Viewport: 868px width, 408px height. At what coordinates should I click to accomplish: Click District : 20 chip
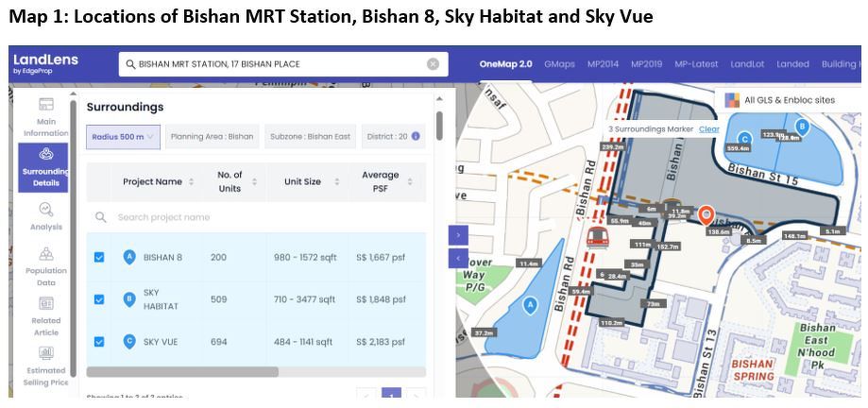click(x=393, y=137)
